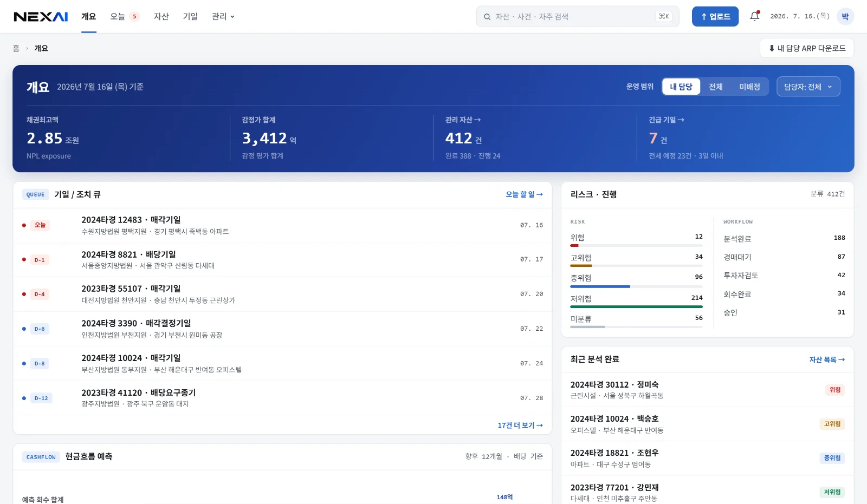The height and width of the screenshot is (504, 867).
Task: Open the 자산 tab
Action: (x=161, y=17)
